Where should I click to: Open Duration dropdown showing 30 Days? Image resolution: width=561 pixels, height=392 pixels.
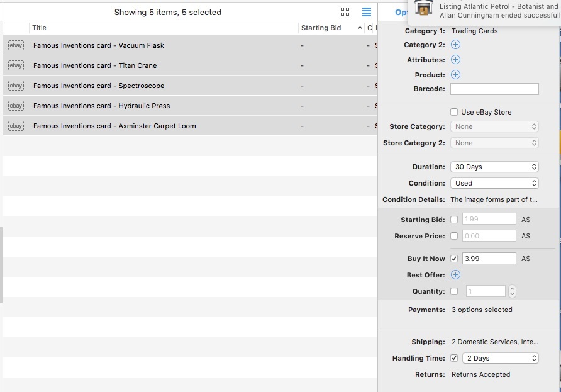pos(494,167)
